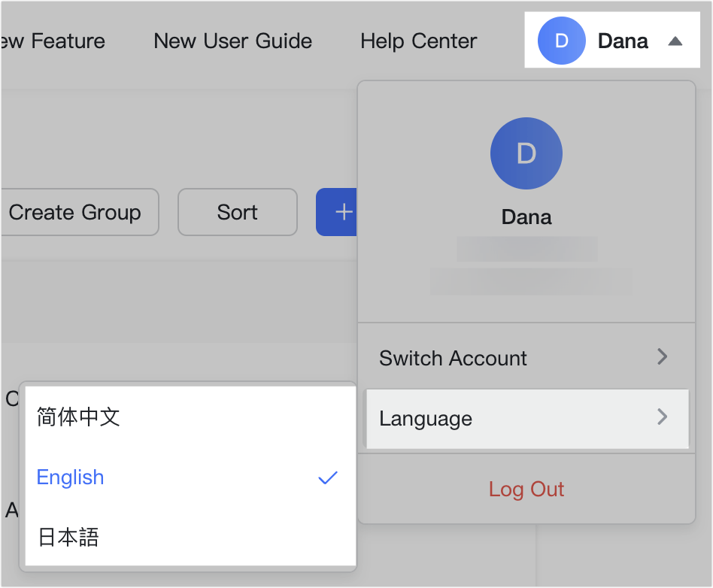The height and width of the screenshot is (588, 713).
Task: Log Out of the account
Action: (x=526, y=489)
